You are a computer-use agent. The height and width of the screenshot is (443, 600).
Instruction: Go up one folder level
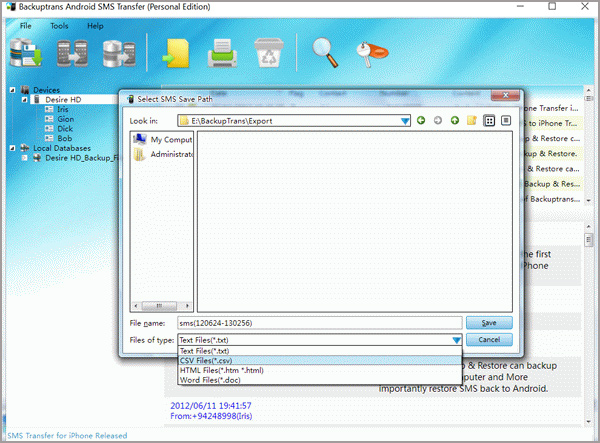(455, 121)
